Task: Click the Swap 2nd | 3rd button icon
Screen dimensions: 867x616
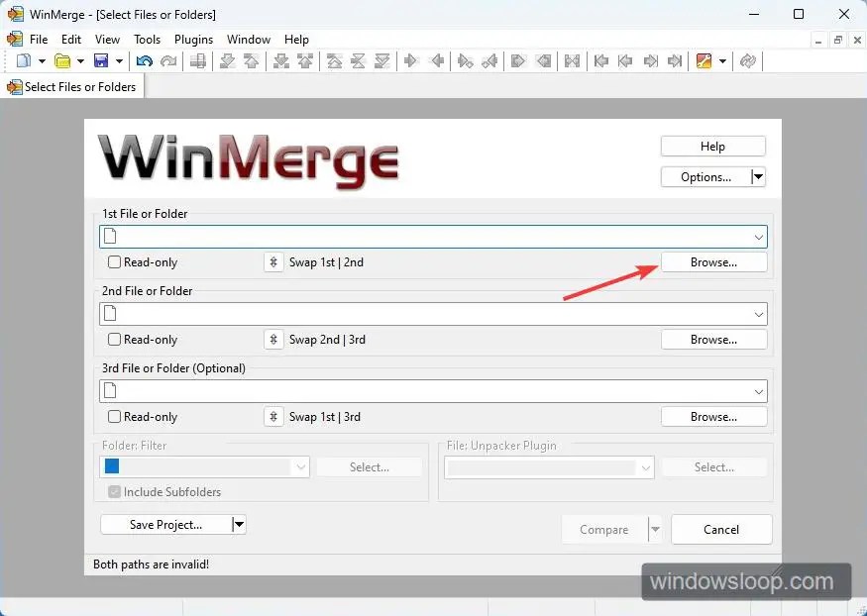Action: pyautogui.click(x=273, y=340)
